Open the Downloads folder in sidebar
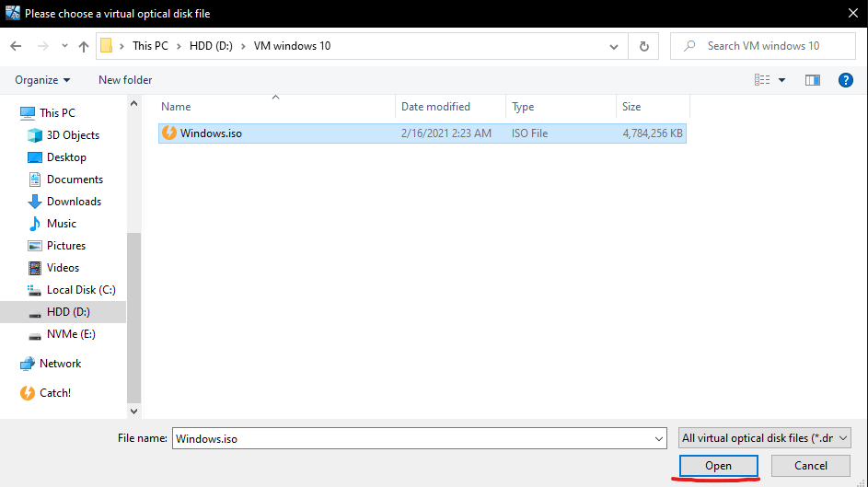The width and height of the screenshot is (868, 487). tap(74, 202)
